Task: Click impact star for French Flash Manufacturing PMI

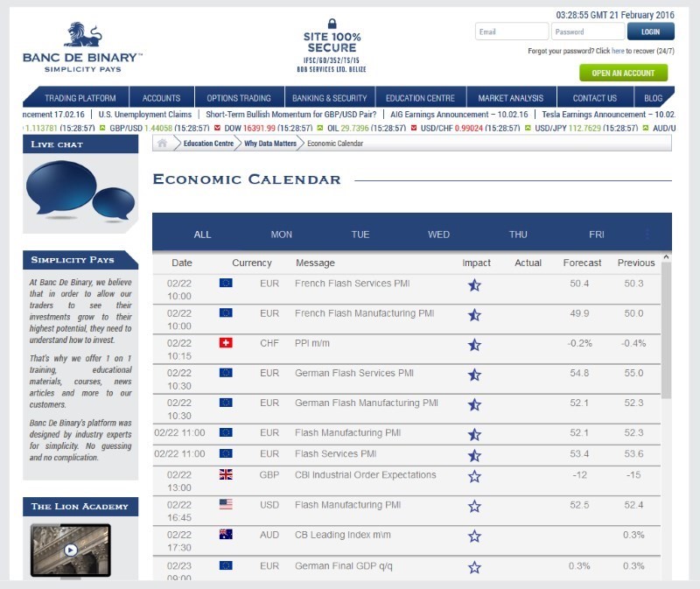Action: click(474, 315)
